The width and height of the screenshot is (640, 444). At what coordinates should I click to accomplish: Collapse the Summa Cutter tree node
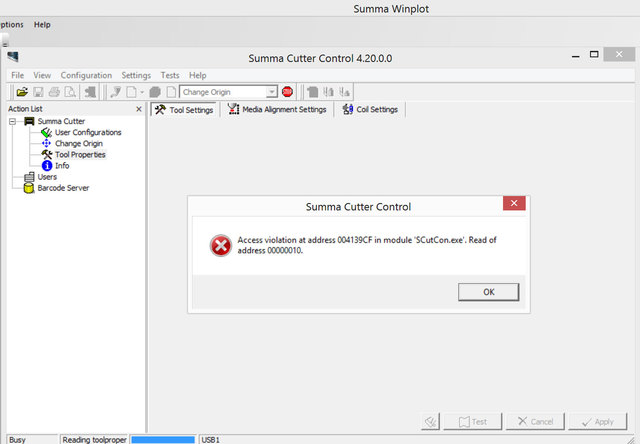pyautogui.click(x=13, y=121)
